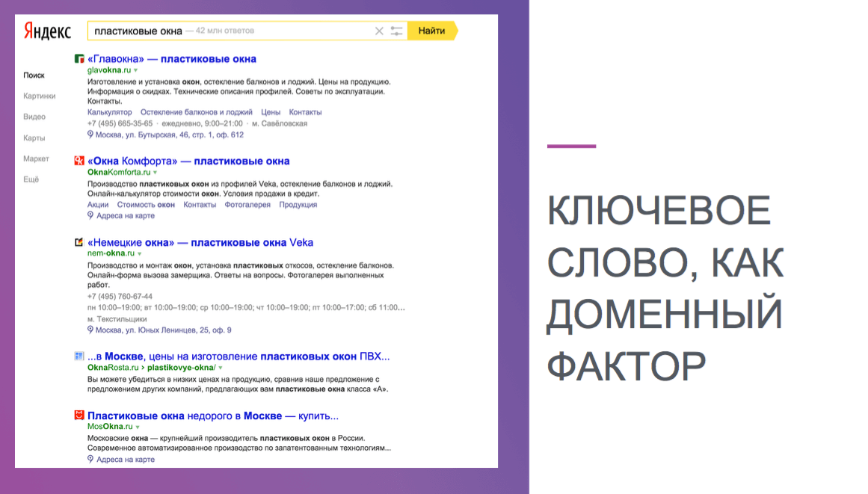This screenshot has width=868, height=494.
Task: Click the Немецкие окна result favicon
Action: [x=79, y=241]
